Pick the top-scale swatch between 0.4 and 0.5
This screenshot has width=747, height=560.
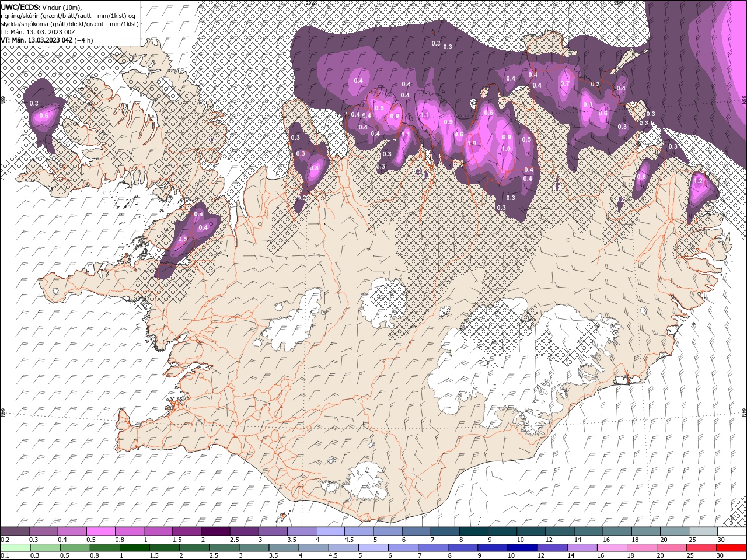point(72,531)
